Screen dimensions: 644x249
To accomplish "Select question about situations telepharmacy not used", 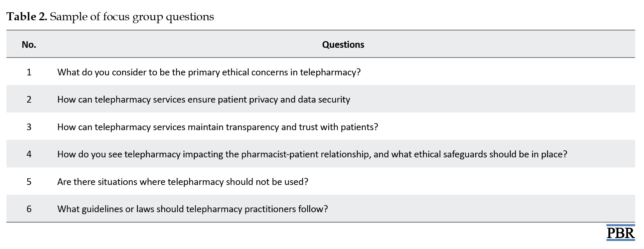I will pos(183,182).
